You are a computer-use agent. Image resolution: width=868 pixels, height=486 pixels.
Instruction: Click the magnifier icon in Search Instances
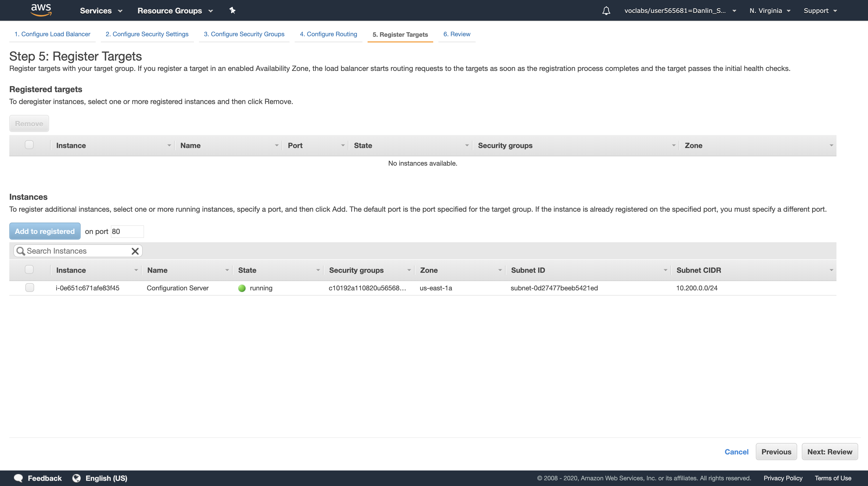click(x=21, y=251)
